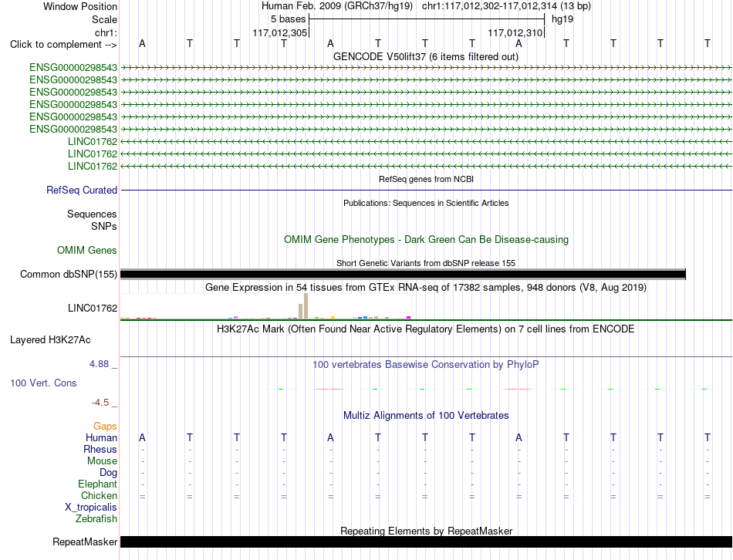This screenshot has height=560, width=733.
Task: Click the Elephant species label
Action: click(x=97, y=484)
